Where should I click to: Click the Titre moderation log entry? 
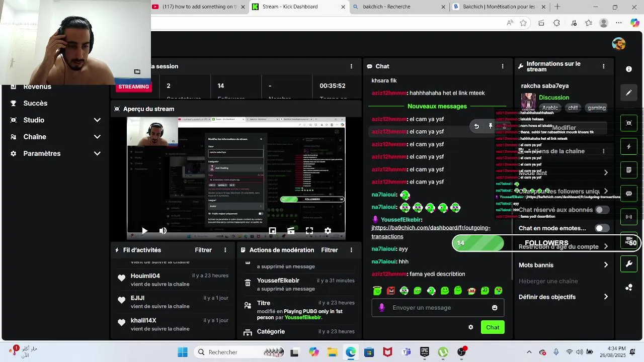pos(299,310)
